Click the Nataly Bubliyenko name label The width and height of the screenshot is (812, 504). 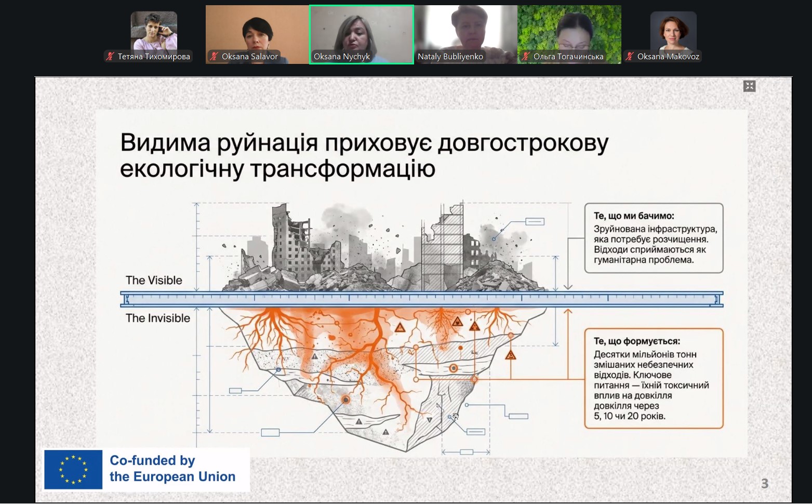pyautogui.click(x=450, y=57)
